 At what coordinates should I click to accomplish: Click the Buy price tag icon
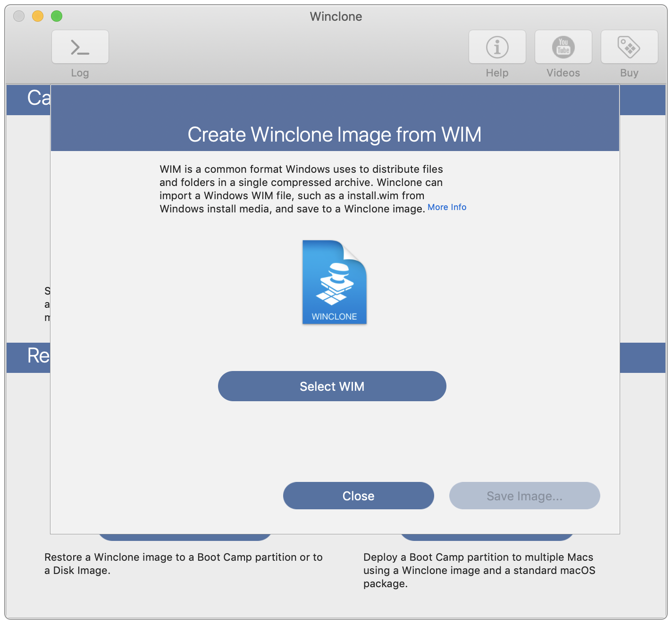(630, 47)
